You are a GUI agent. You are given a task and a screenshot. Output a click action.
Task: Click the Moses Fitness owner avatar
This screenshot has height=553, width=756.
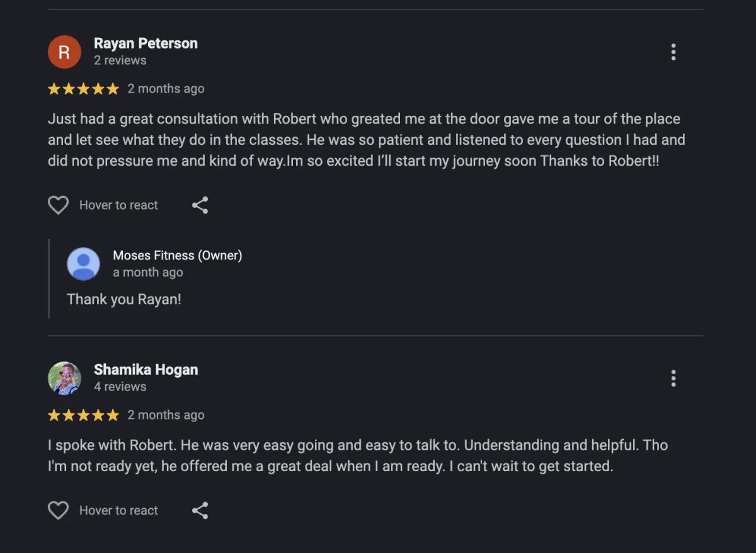(83, 264)
